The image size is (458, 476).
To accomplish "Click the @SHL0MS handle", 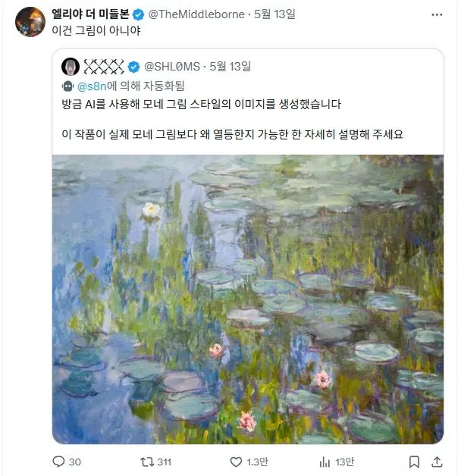I will [172, 67].
